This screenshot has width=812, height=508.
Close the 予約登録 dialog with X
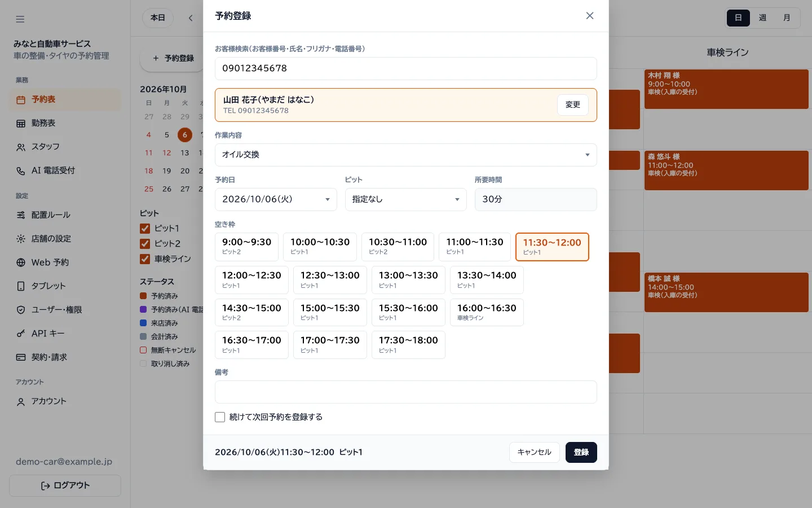point(590,16)
